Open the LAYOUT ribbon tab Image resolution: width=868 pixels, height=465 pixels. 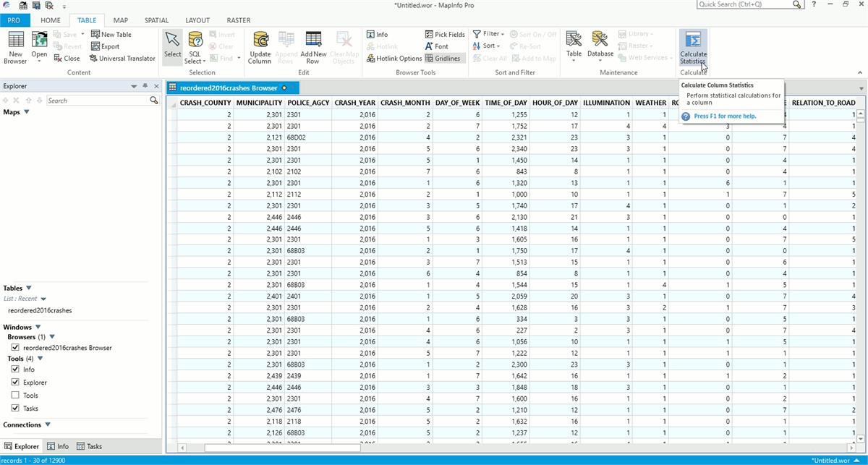[197, 20]
